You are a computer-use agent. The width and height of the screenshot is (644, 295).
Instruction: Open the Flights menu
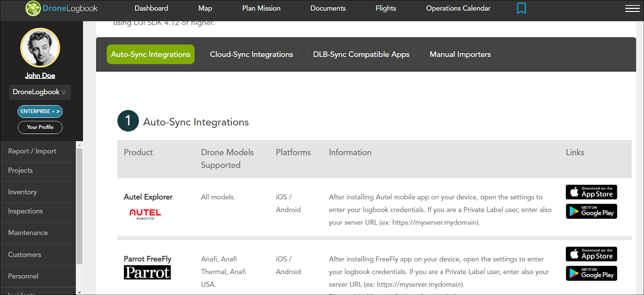point(386,8)
